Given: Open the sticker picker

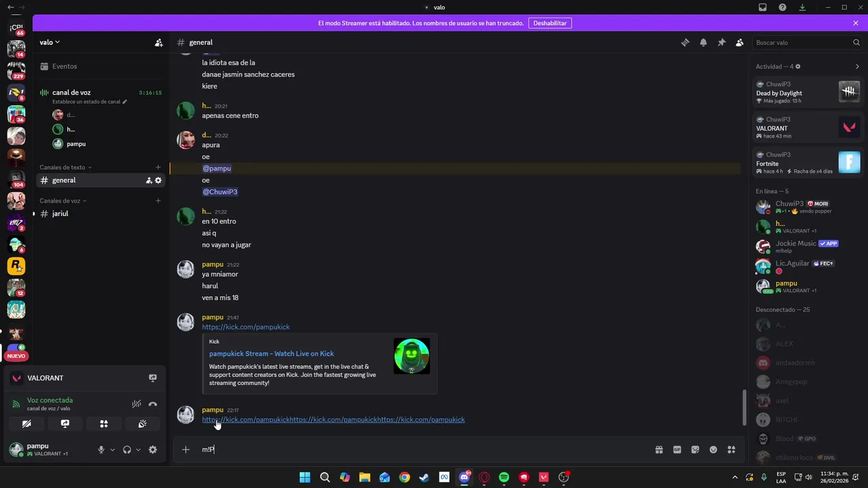Looking at the screenshot, I should coord(695,449).
